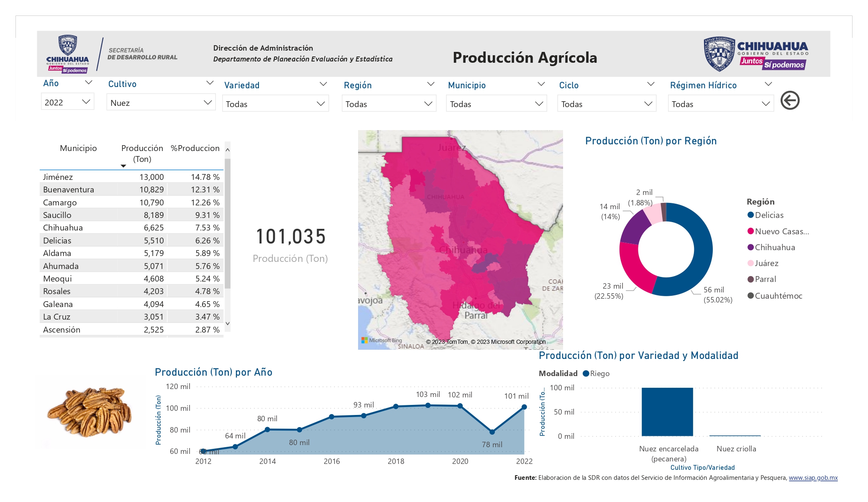Screen dimensions: 868x502
Task: Click the pecan nuts image
Action: click(x=90, y=412)
